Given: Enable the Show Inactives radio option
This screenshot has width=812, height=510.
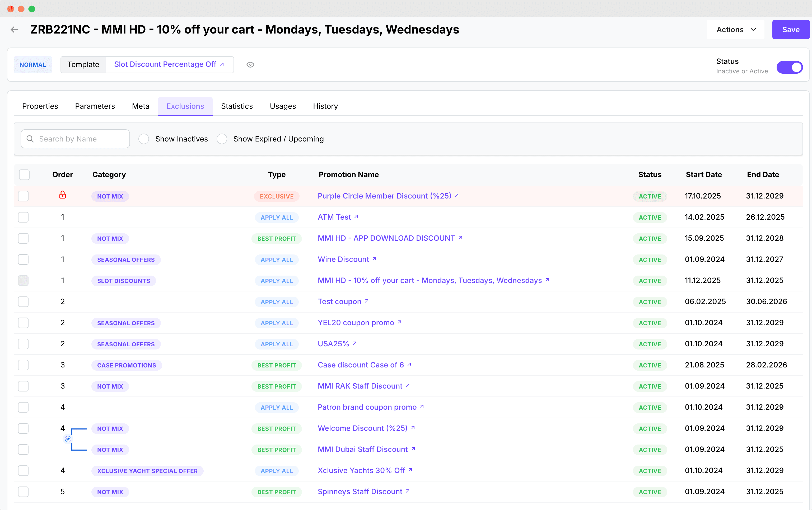Looking at the screenshot, I should pos(144,139).
